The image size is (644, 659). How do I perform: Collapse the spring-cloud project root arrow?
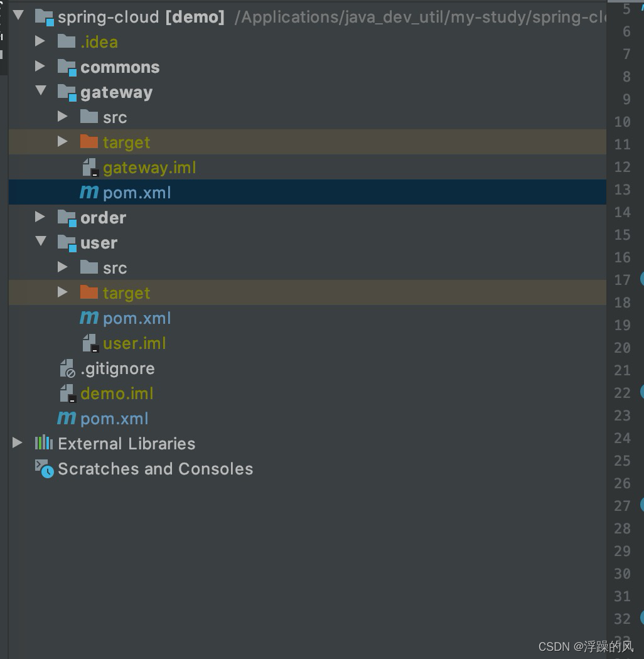pos(18,16)
